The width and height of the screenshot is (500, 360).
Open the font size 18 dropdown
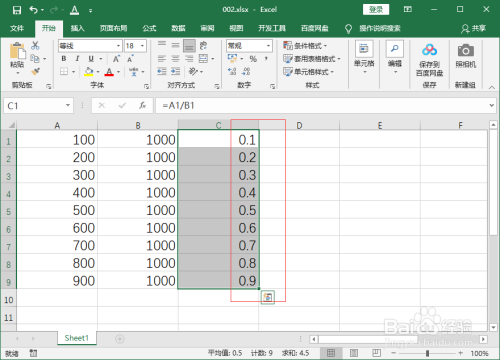click(142, 46)
